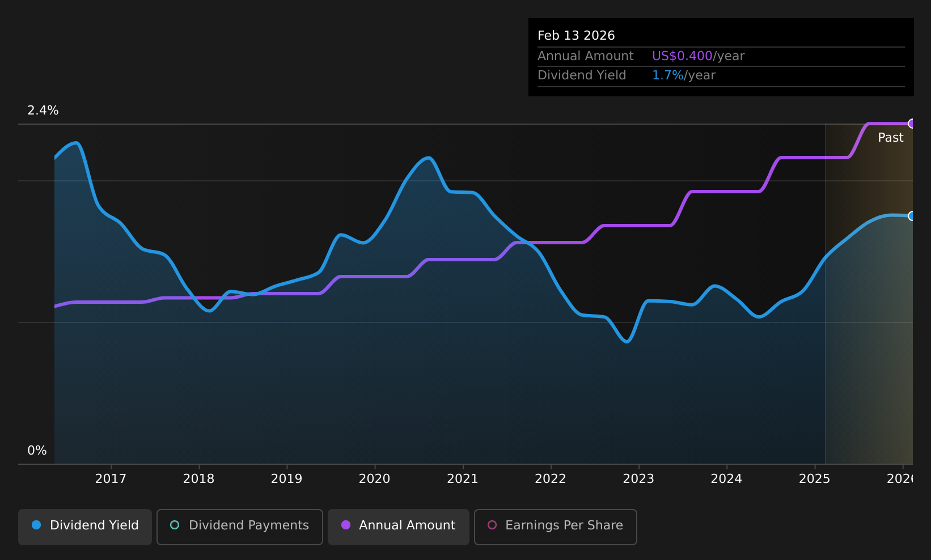Click the 2023 x-axis label
931x560 pixels.
638,479
